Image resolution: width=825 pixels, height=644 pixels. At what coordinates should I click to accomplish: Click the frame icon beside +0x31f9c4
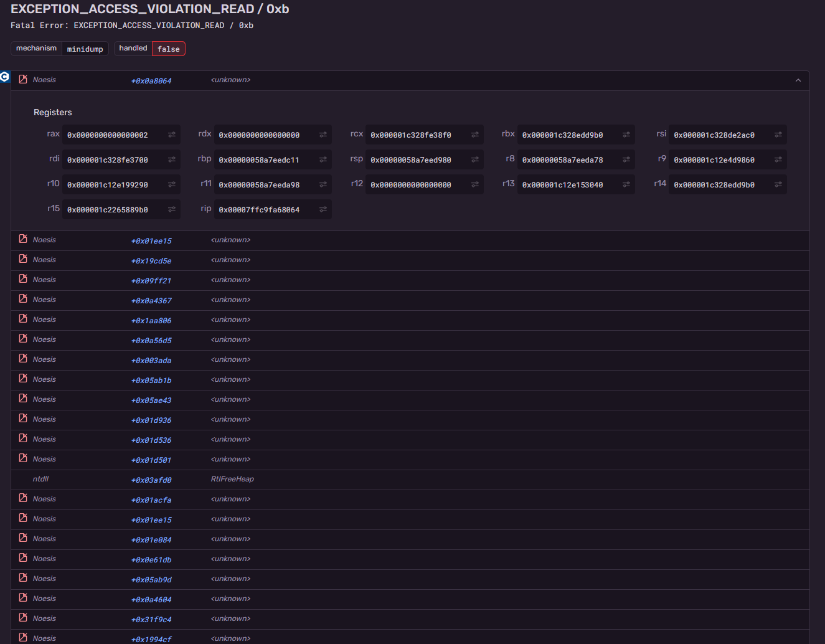[x=23, y=618]
